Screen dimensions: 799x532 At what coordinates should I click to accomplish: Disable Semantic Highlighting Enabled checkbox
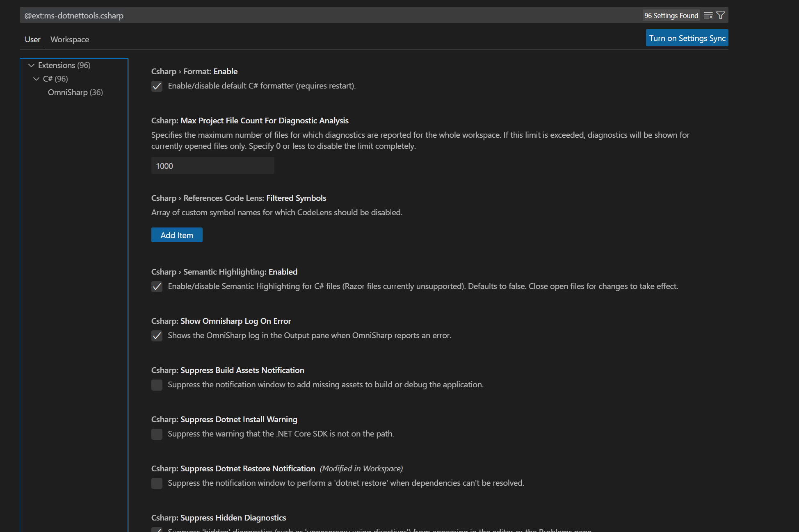pos(157,286)
